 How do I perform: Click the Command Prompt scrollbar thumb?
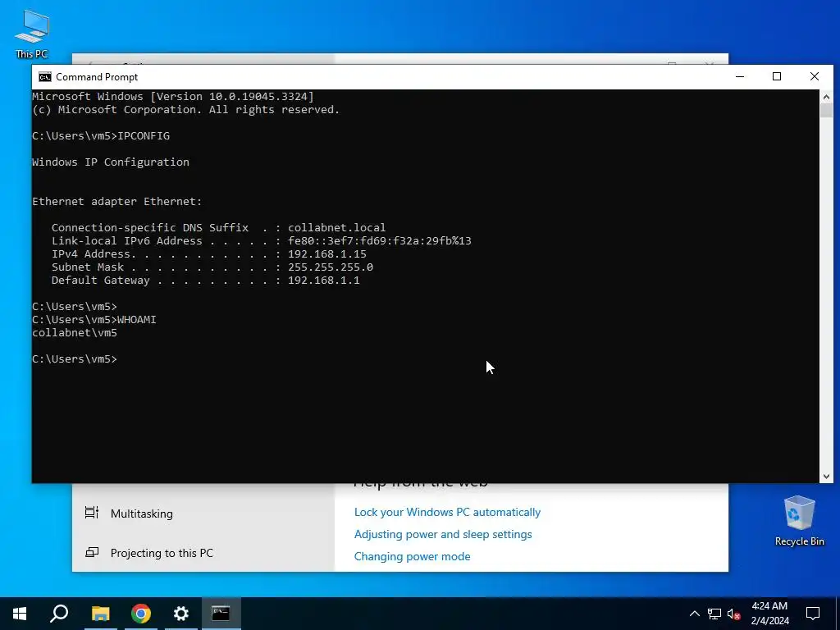[x=826, y=111]
